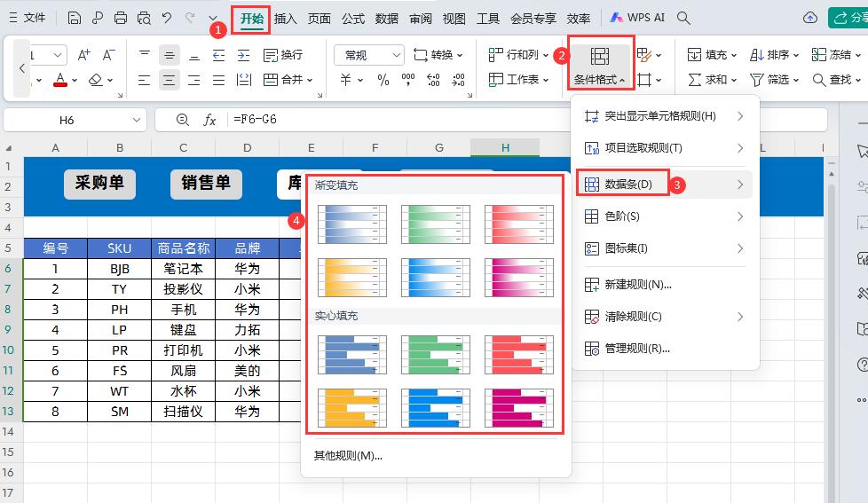Switch to the 插入 ribbon tab
The image size is (868, 503).
[x=285, y=18]
